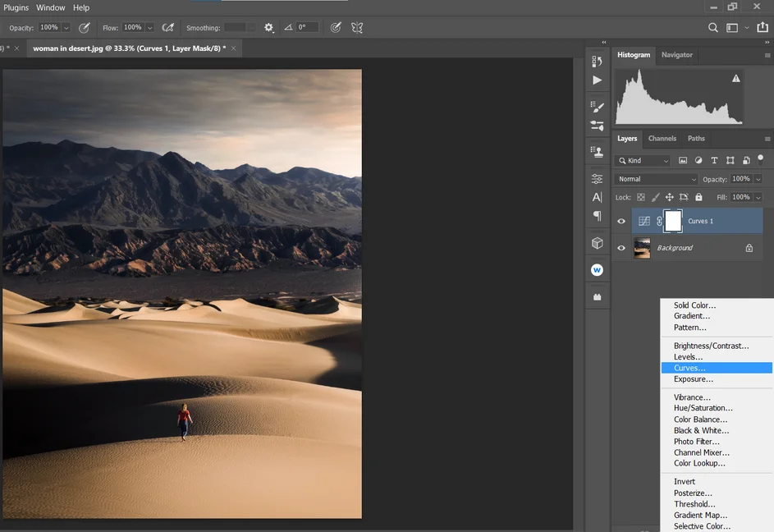Choose Curves... from the adjustment menu
This screenshot has width=774, height=532.
tap(689, 368)
